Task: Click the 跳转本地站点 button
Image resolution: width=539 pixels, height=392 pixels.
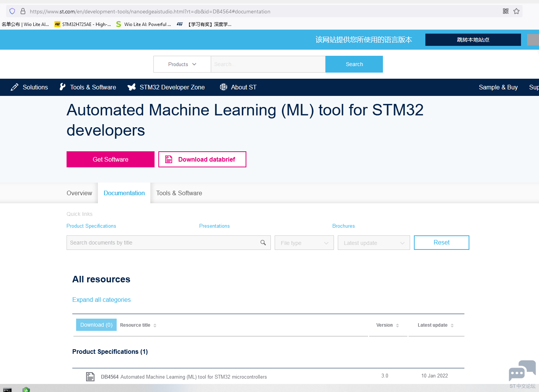Action: tap(473, 40)
